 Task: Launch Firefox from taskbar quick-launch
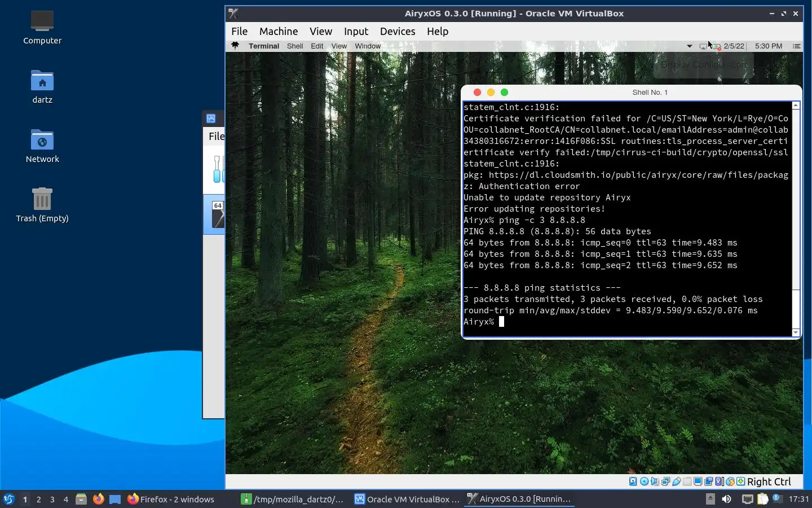point(98,499)
